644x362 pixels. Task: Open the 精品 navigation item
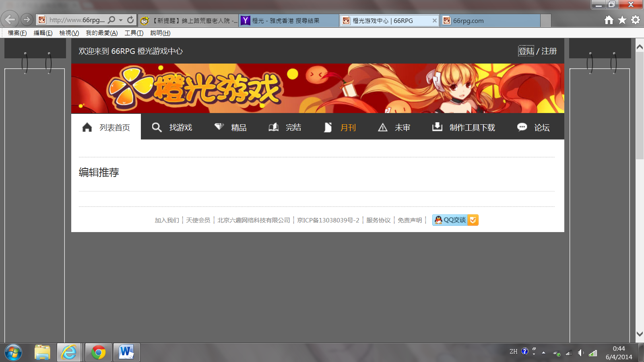point(239,128)
